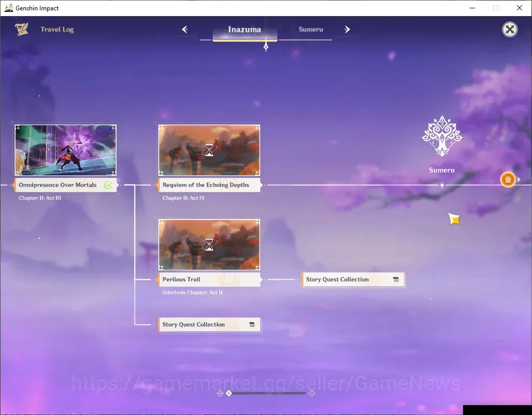The width and height of the screenshot is (532, 415).
Task: Go to previous region with left arrow
Action: pos(185,30)
